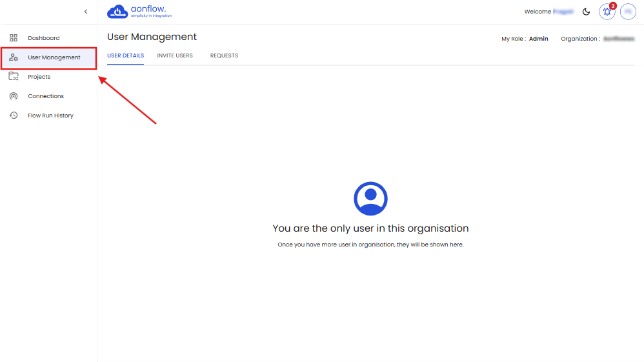This screenshot has width=644, height=362.
Task: Click the Dashboard grid icon in sidebar
Action: tap(14, 38)
